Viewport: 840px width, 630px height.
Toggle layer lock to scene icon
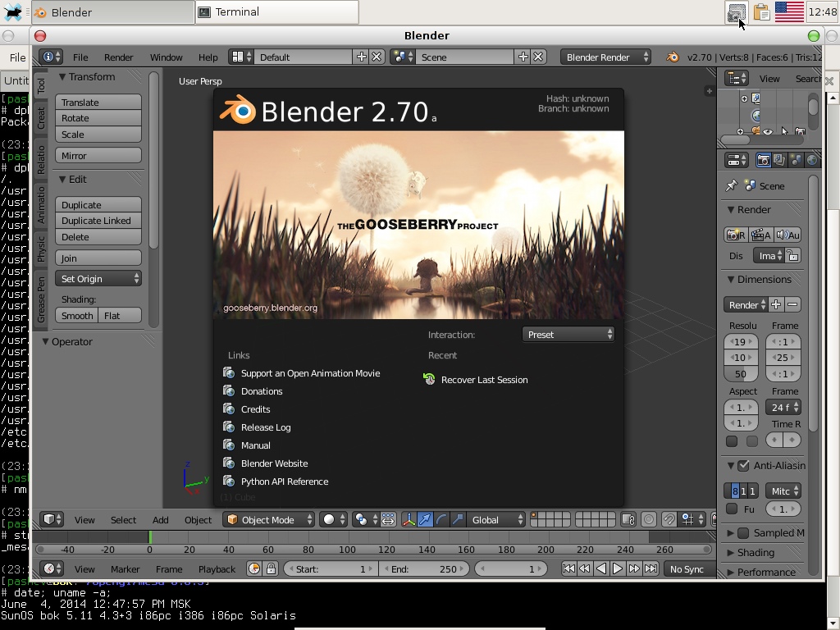coord(628,519)
